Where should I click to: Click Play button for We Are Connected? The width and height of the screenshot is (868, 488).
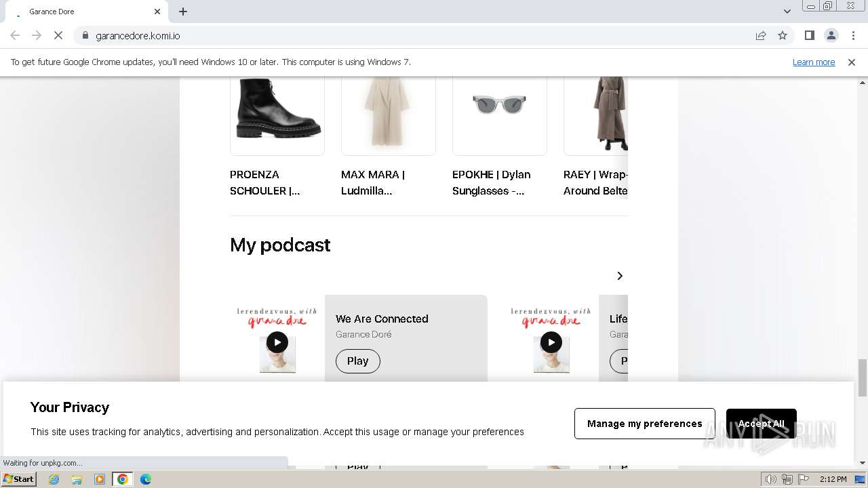pos(358,361)
